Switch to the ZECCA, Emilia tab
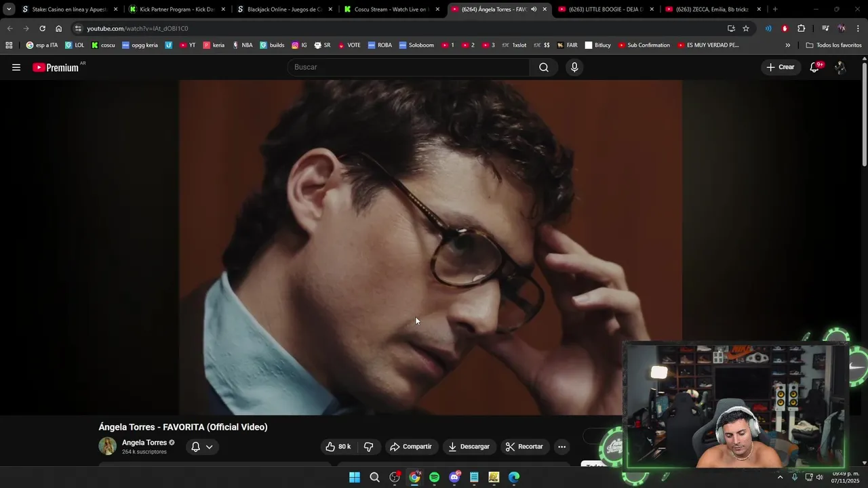The height and width of the screenshot is (488, 868). pyautogui.click(x=713, y=9)
